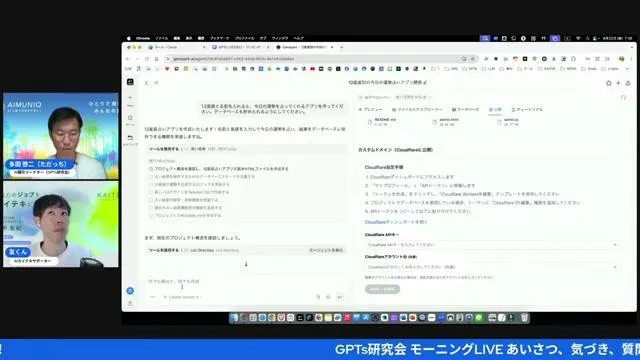Go back using the chat header chevron

coord(147,83)
